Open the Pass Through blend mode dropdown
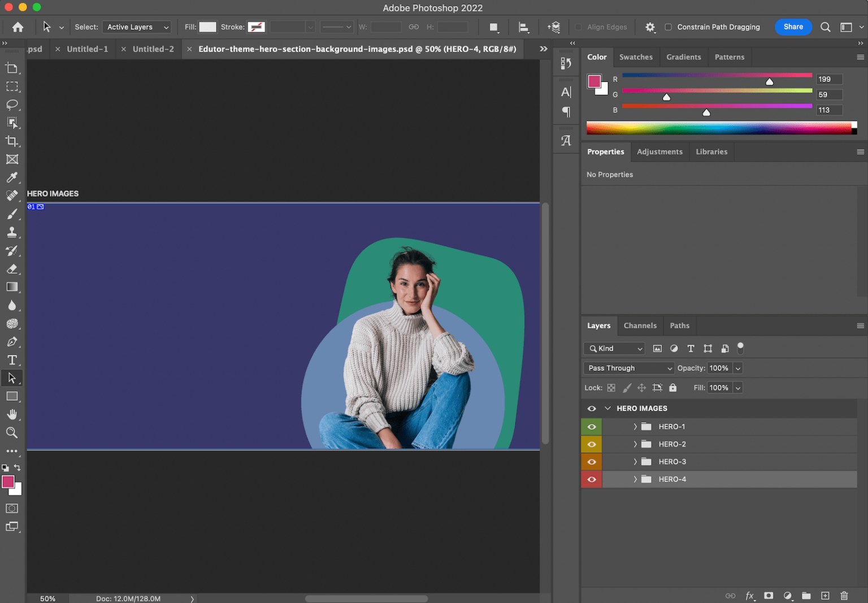Screen dimensions: 868x603 [x=629, y=368]
